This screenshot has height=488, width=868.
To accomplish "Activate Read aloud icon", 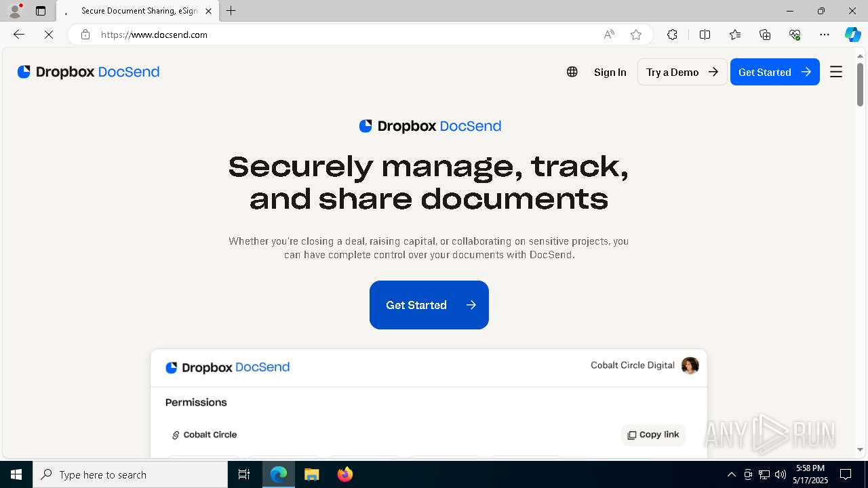I will coord(609,35).
